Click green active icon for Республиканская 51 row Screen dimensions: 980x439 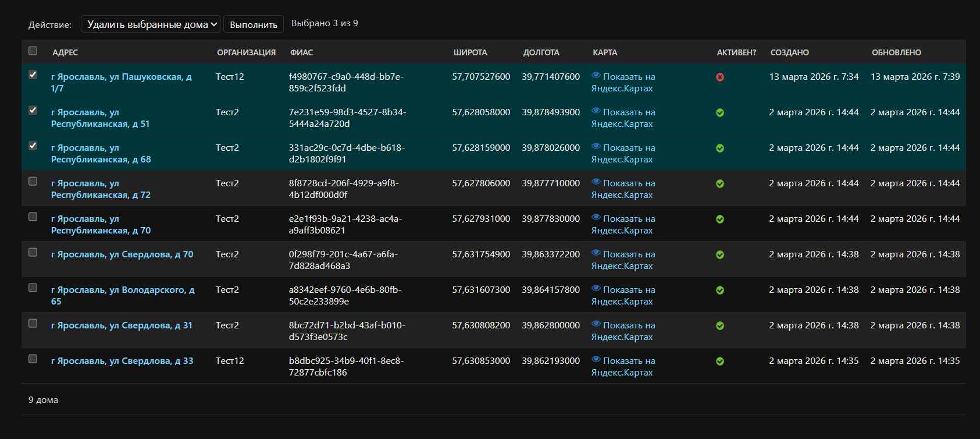click(720, 112)
